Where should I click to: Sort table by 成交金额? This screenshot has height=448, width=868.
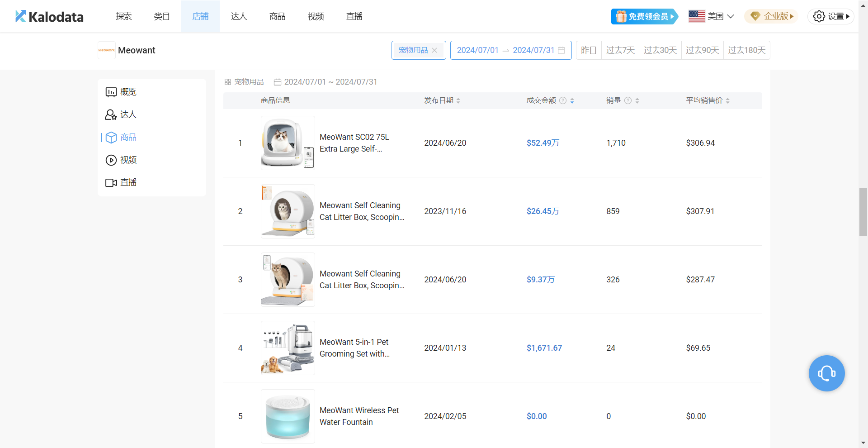[x=572, y=100]
